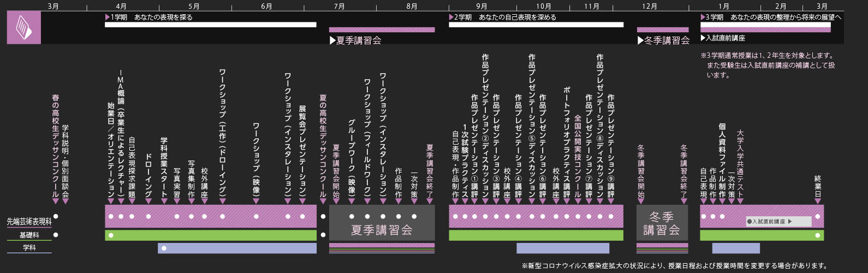Click the 夏季講習会 label under the header bar
This screenshot has width=868, height=273.
tap(355, 40)
